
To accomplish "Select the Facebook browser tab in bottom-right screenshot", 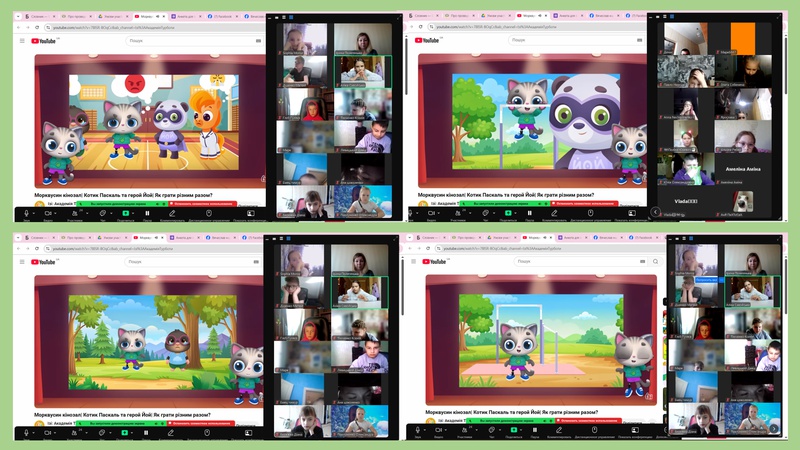I will [644, 238].
